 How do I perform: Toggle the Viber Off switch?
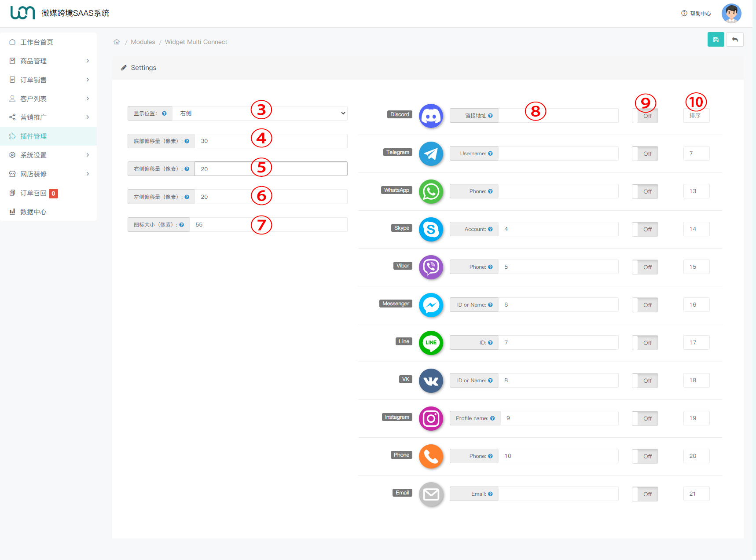click(x=645, y=267)
